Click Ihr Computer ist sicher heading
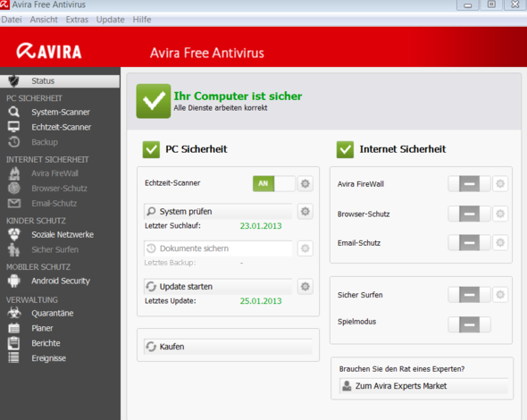 click(x=238, y=97)
